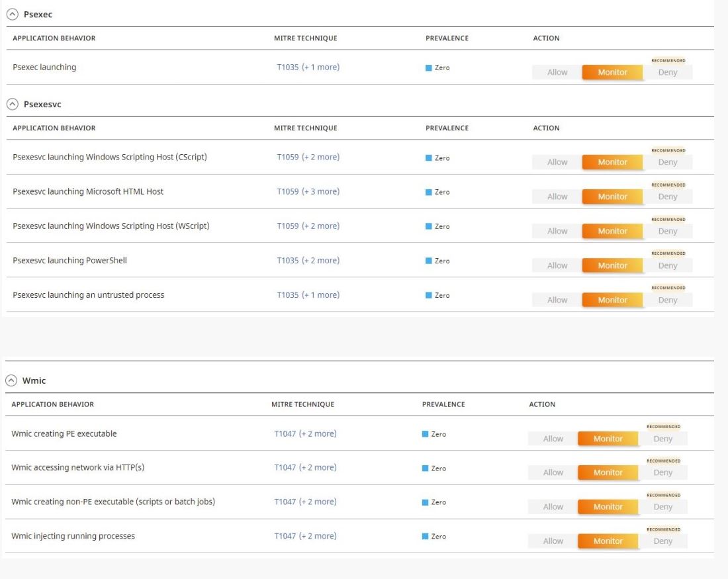
Task: Deny Psexesvc launching PowerShell
Action: [668, 265]
